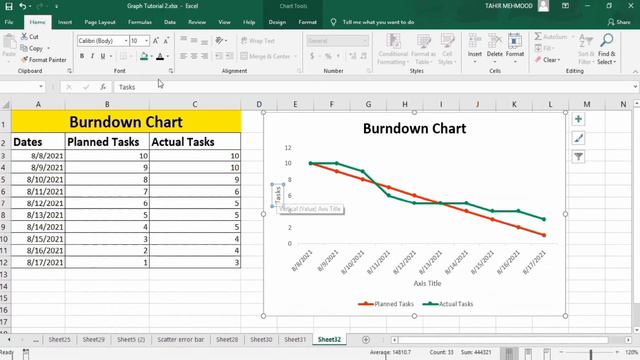This screenshot has height=360, width=640.
Task: Save the workbook with the Save icon
Action: pos(8,6)
